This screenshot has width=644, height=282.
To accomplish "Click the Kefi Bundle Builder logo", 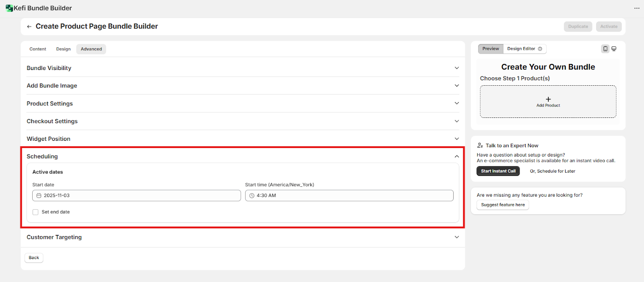I will click(x=9, y=8).
